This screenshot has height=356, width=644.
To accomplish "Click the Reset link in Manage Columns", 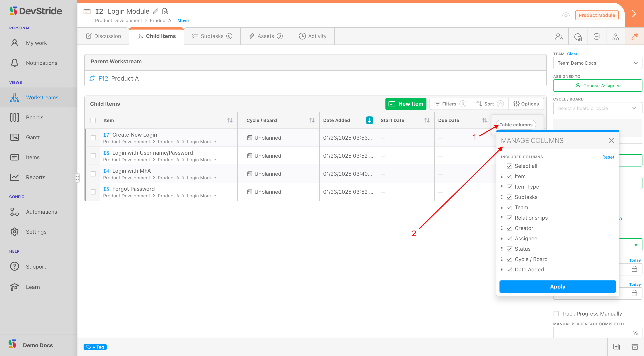I will 608,157.
